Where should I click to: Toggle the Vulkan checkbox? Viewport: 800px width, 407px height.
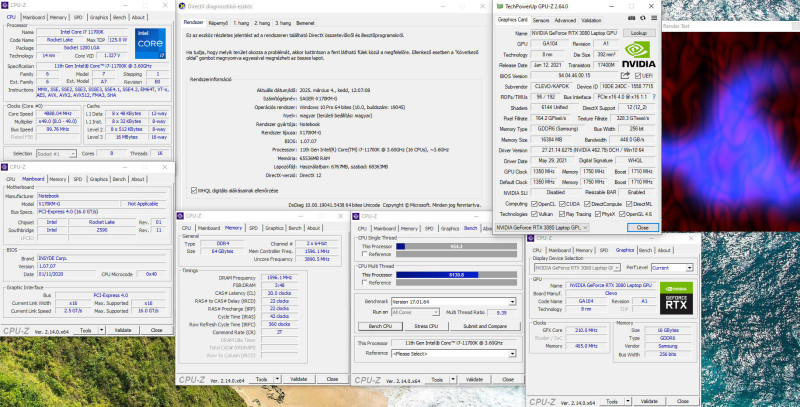[x=533, y=214]
